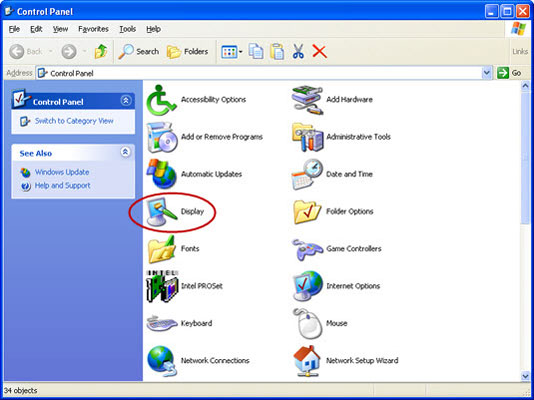The height and width of the screenshot is (400, 534).
Task: Open the Keyboard icon
Action: tap(162, 323)
